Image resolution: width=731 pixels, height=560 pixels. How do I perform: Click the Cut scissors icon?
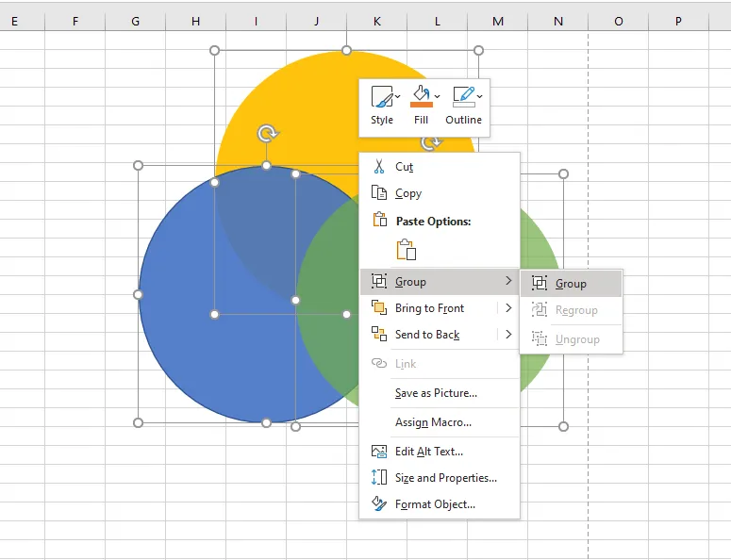click(x=379, y=167)
